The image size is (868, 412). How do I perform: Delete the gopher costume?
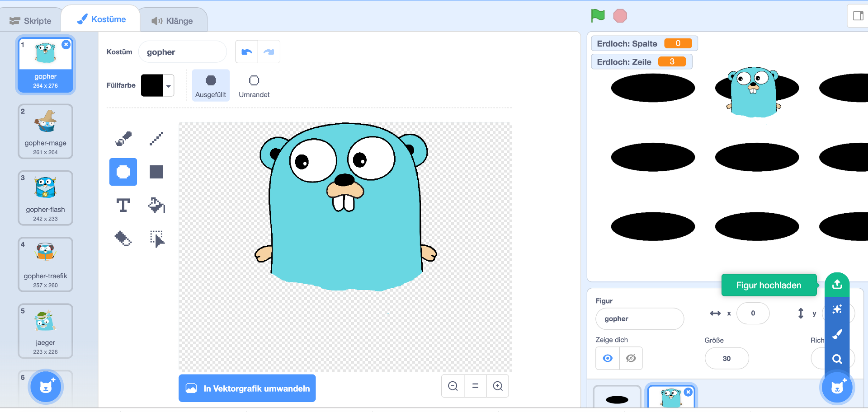(66, 44)
